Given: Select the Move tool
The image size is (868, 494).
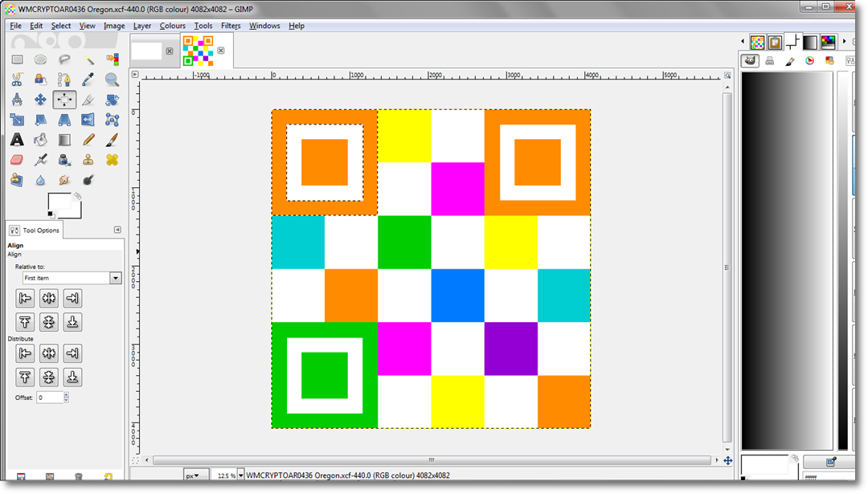Looking at the screenshot, I should pyautogui.click(x=40, y=100).
